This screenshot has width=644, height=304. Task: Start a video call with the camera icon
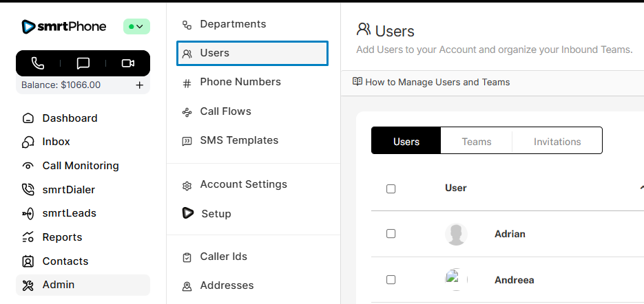click(127, 63)
